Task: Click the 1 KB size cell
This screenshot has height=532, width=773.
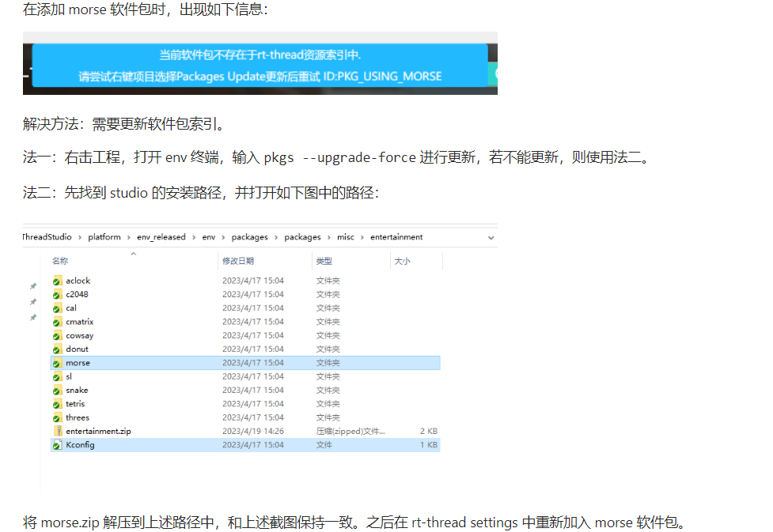Action: point(428,445)
